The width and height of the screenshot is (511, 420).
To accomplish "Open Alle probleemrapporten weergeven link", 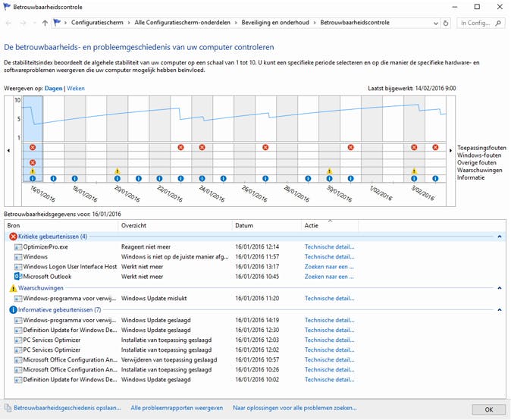I will [x=177, y=408].
